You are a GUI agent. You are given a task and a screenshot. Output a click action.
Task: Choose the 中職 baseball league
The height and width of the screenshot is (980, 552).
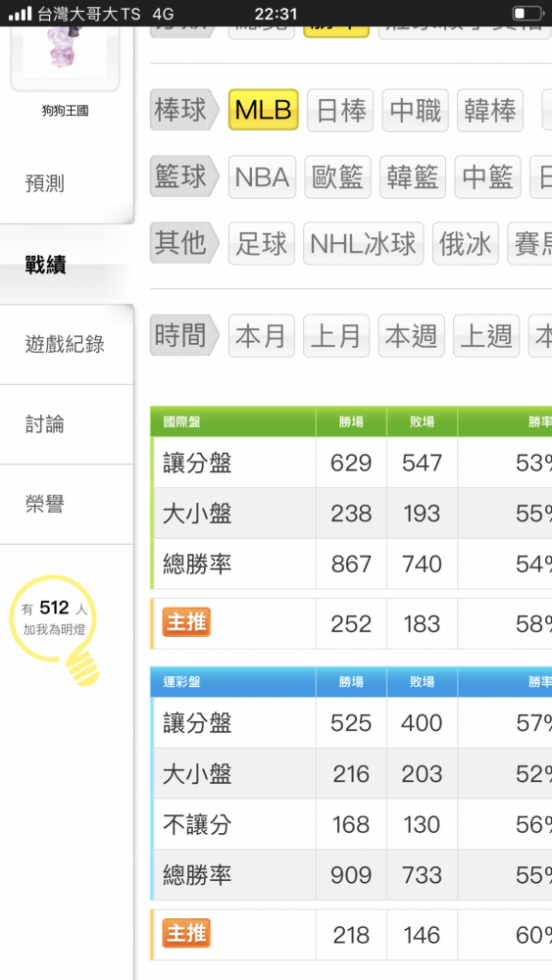[x=415, y=110]
